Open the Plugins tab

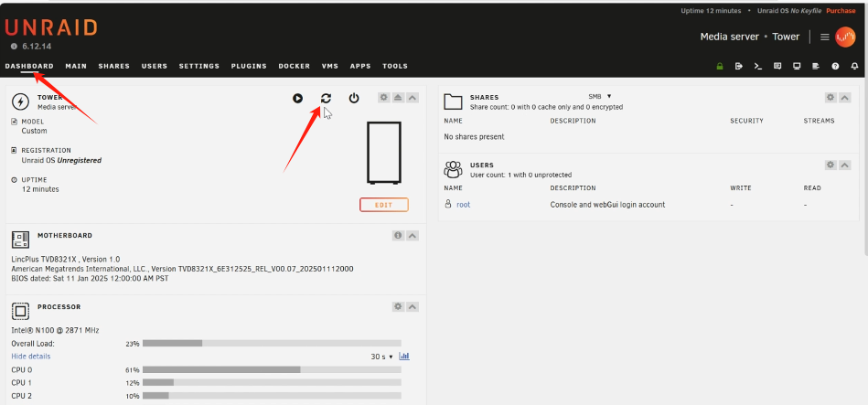click(x=249, y=66)
